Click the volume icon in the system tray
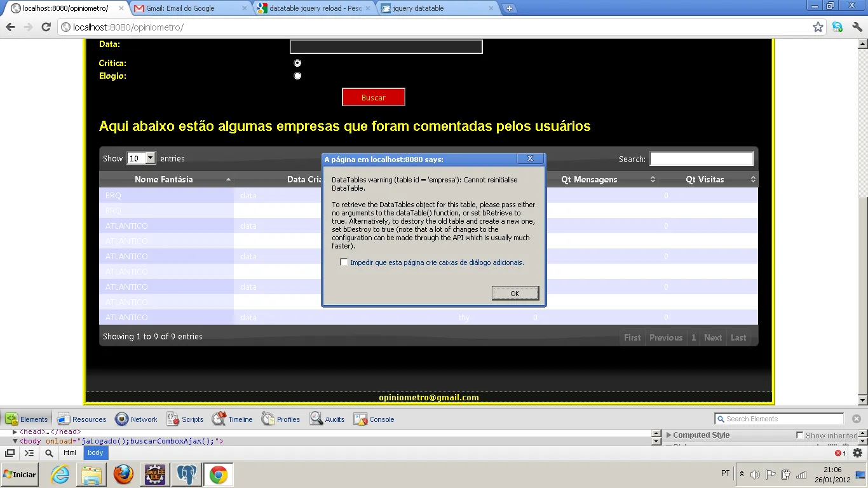This screenshot has height=488, width=868. [x=755, y=474]
